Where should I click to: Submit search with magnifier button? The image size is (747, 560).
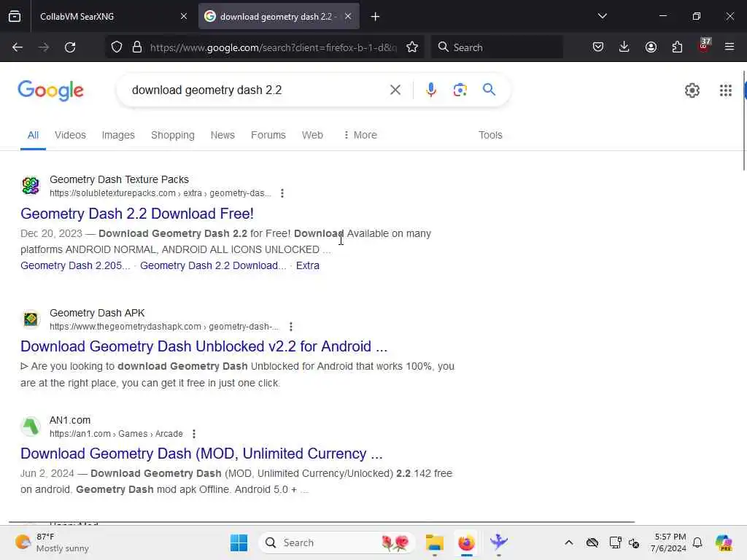click(x=489, y=90)
